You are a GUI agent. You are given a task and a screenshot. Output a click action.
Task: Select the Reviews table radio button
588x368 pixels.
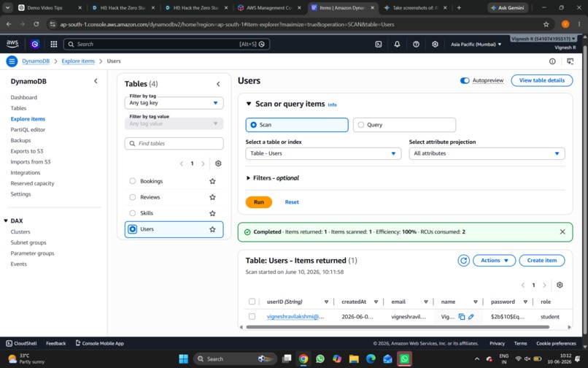click(x=132, y=197)
